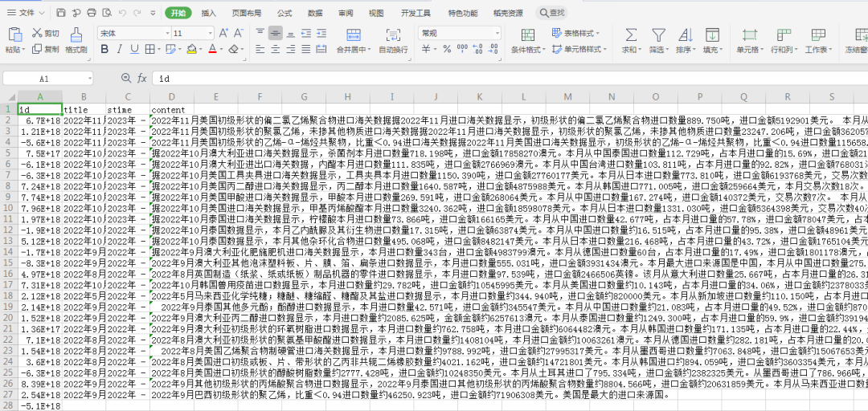Toggle Bold formatting
This screenshot has width=868, height=411.
(x=104, y=49)
